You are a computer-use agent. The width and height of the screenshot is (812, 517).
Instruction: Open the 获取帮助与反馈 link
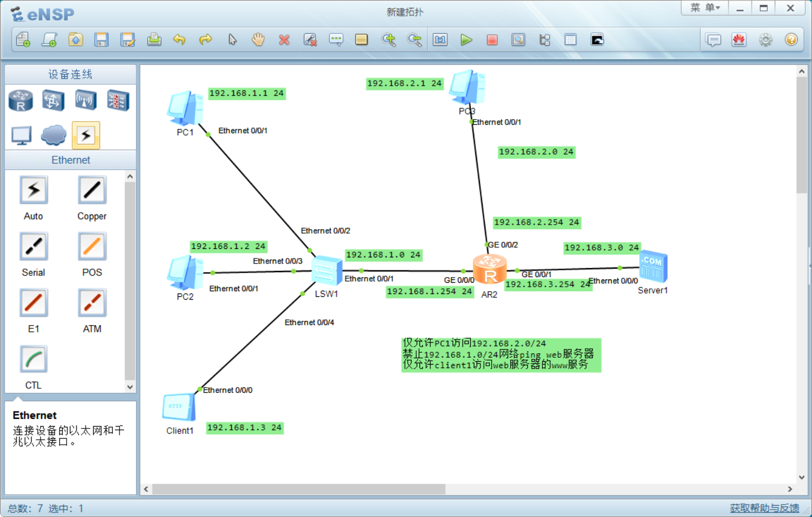[764, 508]
